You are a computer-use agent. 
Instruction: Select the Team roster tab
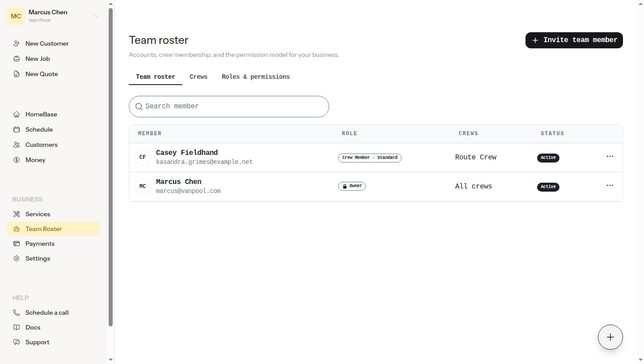(156, 77)
